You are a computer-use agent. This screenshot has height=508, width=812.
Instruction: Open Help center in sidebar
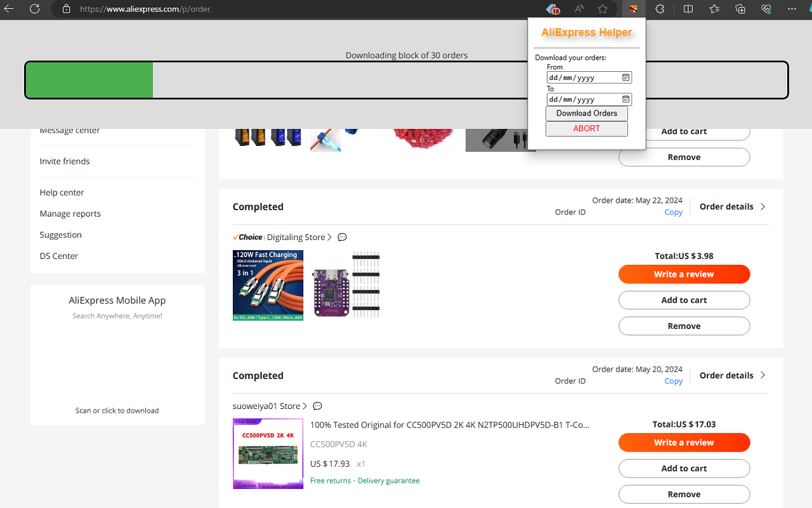coord(62,192)
